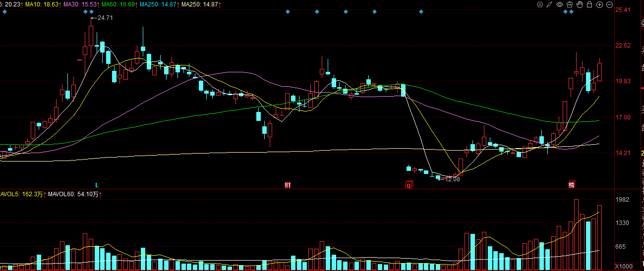Click the cyan MA250: 14.87 label
This screenshot has height=271, width=644.
159,4
